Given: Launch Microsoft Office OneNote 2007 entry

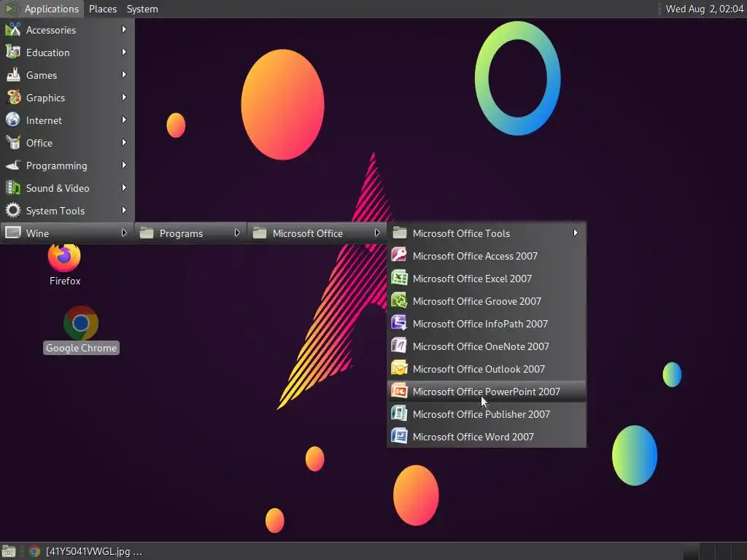Looking at the screenshot, I should pos(487,346).
